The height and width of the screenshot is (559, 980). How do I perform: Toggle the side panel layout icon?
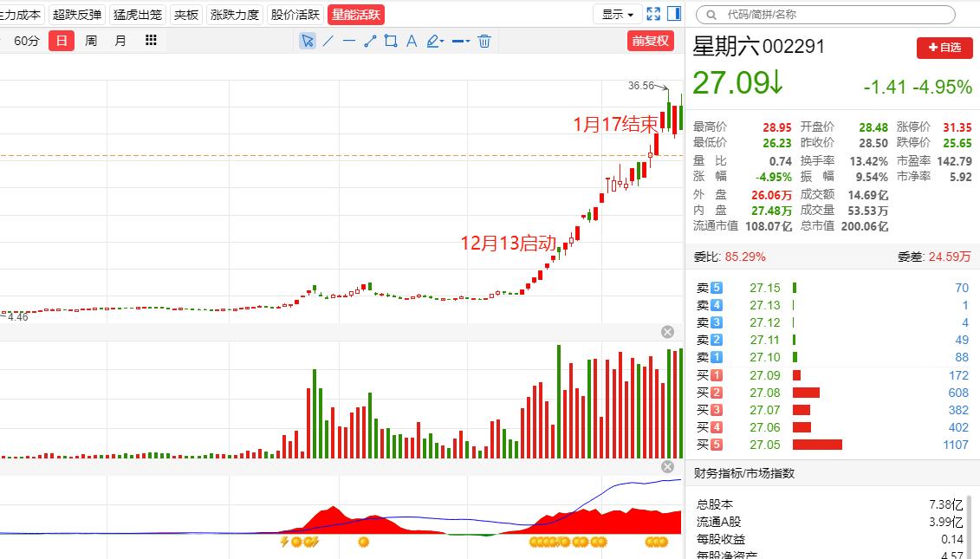tap(673, 13)
